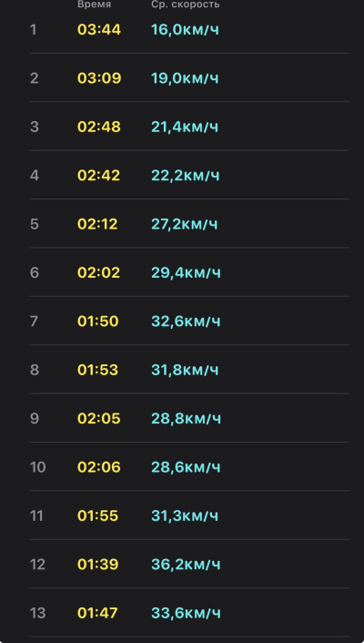Select the 16,0км/ч speed value
This screenshot has height=643, width=364.
[x=185, y=30]
